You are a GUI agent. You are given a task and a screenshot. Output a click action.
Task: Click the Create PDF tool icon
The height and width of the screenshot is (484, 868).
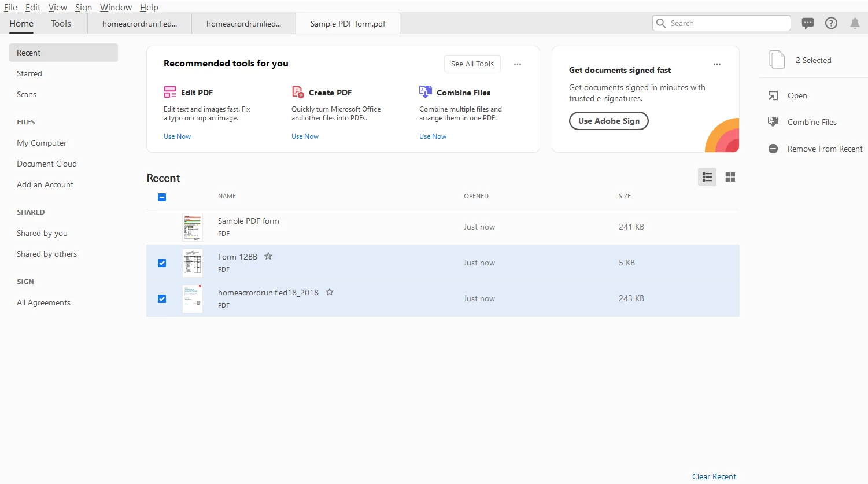[298, 92]
